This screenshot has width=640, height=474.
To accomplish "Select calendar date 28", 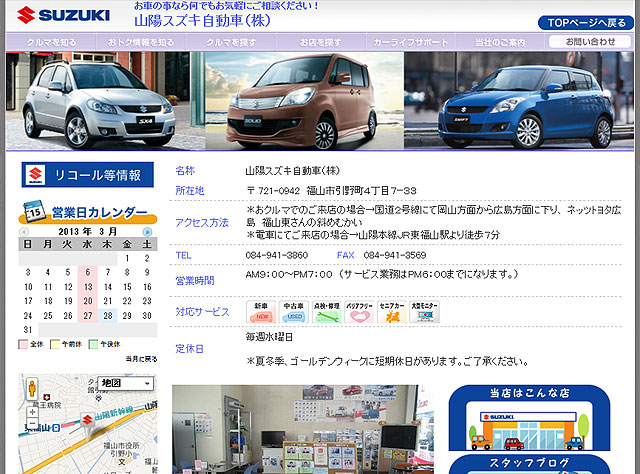I will [108, 316].
